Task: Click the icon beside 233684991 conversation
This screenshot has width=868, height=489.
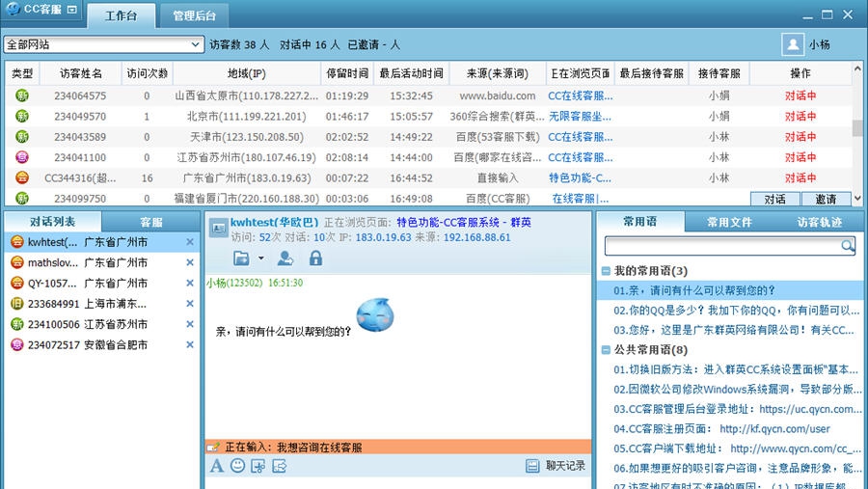Action: click(17, 304)
